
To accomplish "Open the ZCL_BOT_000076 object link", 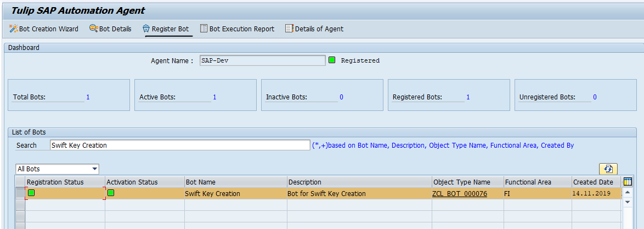I will coord(460,194).
